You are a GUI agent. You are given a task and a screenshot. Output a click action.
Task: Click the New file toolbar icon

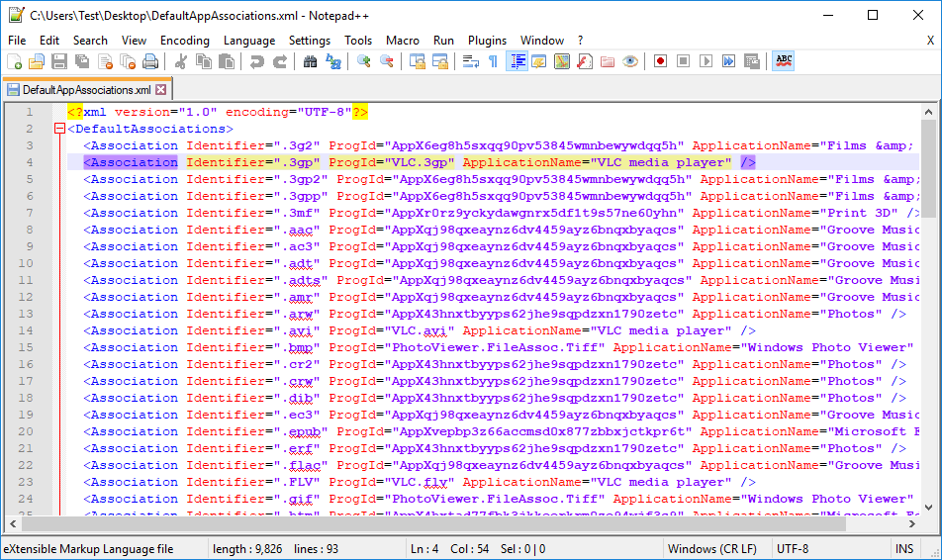tap(14, 61)
